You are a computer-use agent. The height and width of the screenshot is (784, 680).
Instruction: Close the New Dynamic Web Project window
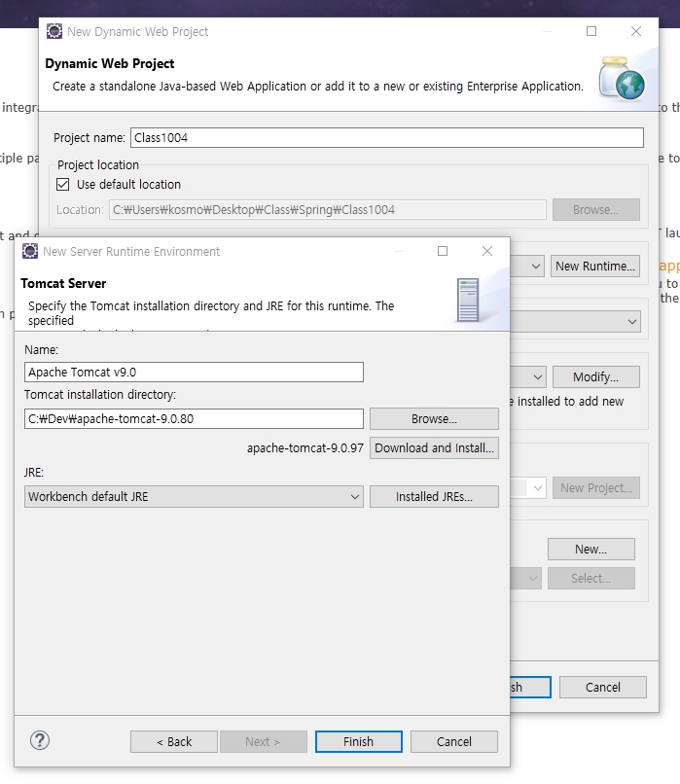coord(636,31)
